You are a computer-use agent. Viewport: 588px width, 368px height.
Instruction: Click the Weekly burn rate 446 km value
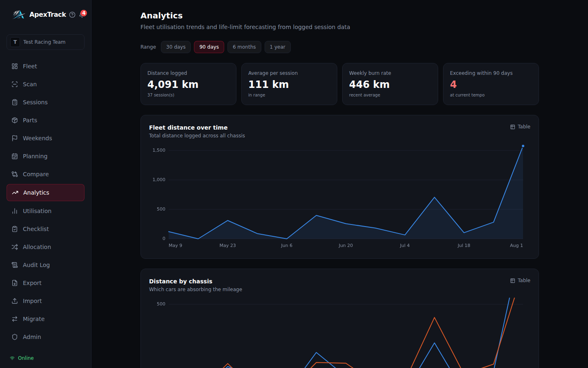click(x=369, y=84)
